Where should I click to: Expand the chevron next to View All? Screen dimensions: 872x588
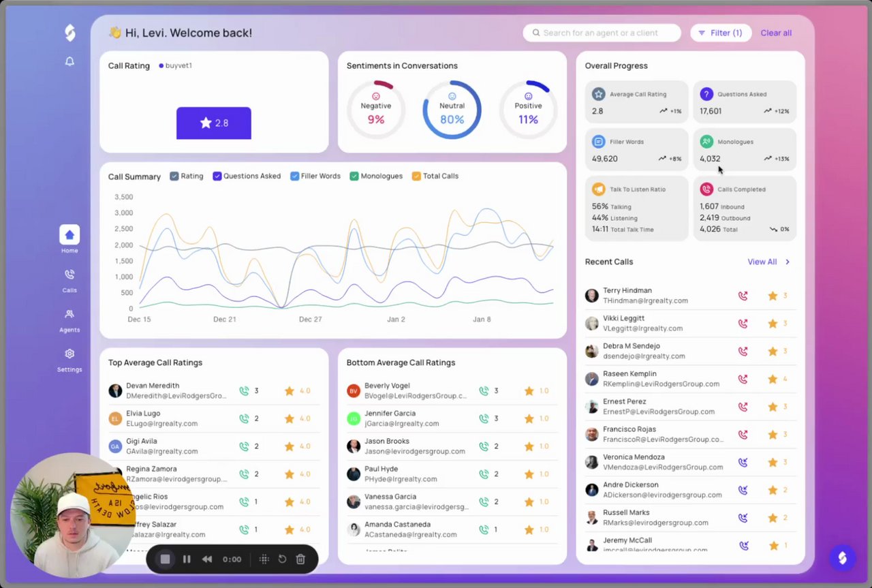(x=788, y=262)
